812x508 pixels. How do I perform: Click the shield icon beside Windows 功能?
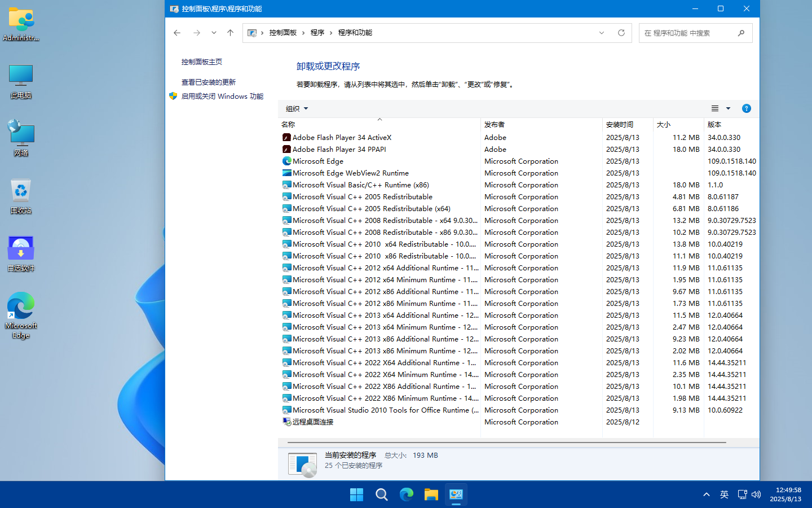pyautogui.click(x=173, y=96)
